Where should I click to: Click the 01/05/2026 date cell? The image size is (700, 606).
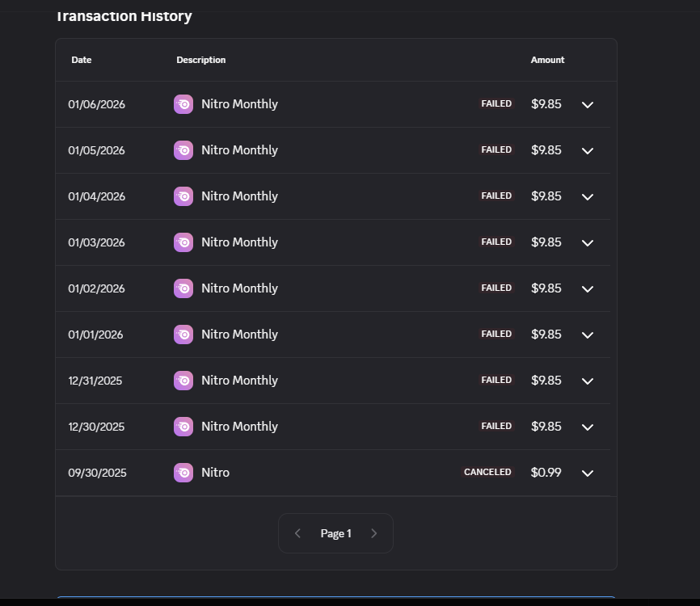click(96, 150)
